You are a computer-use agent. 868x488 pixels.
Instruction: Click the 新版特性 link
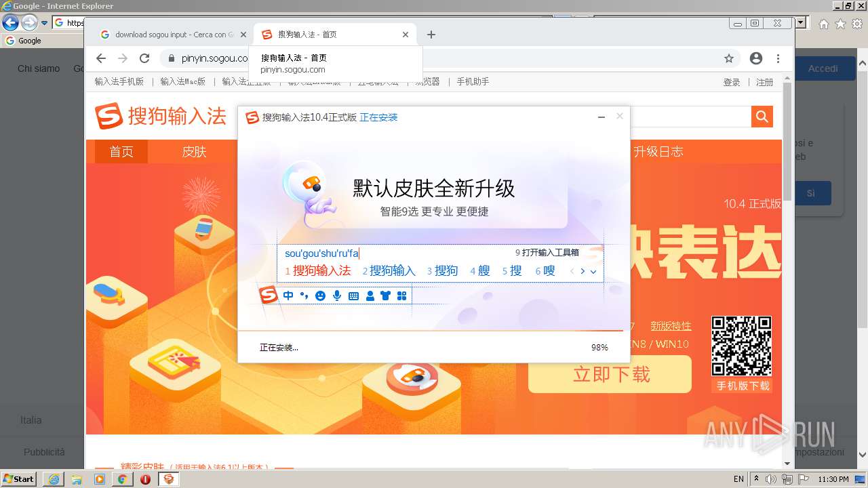[x=671, y=326]
